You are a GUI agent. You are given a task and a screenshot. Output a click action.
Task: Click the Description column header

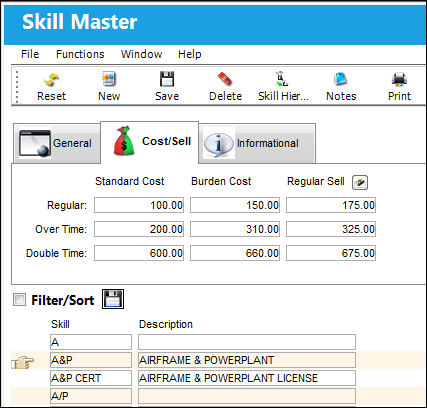(166, 324)
